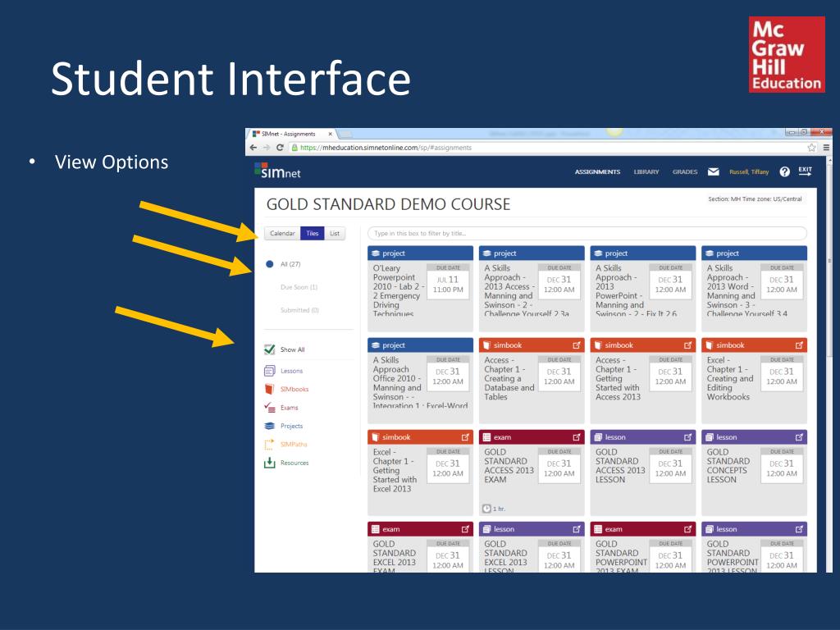The height and width of the screenshot is (630, 840).
Task: Click the SIMPaths filter label
Action: pos(294,445)
